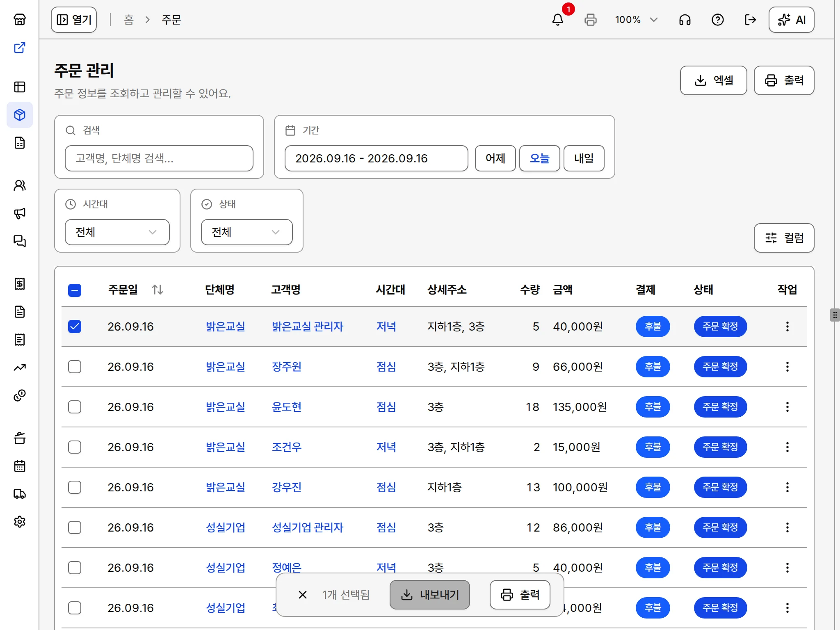Open actions menu for 성실기업 관리자 row
This screenshot has width=840, height=630.
pyautogui.click(x=787, y=527)
